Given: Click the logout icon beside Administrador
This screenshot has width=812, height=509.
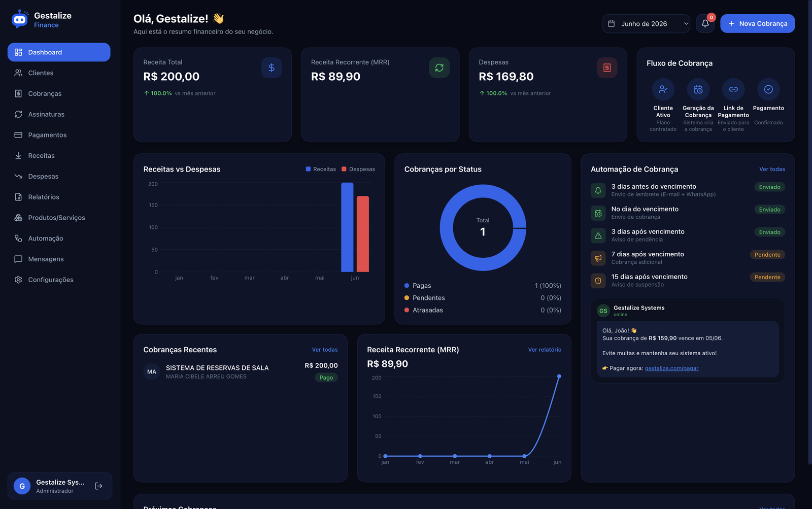Looking at the screenshot, I should 99,486.
